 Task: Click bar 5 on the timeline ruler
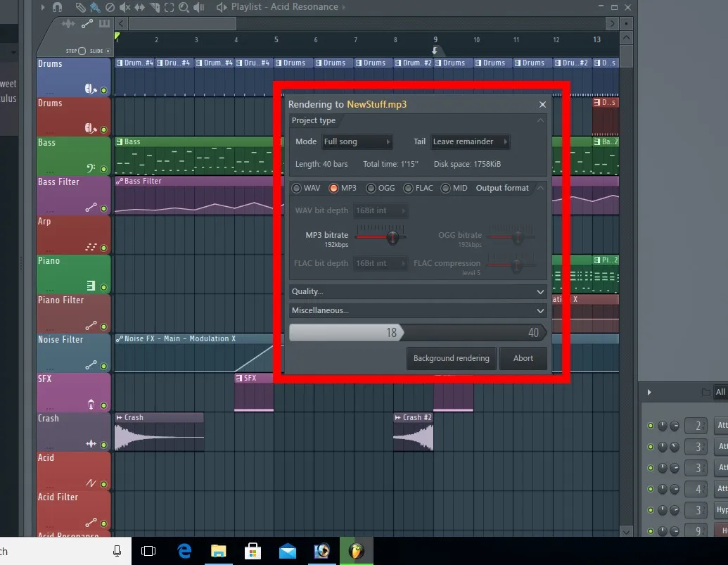[x=276, y=40]
